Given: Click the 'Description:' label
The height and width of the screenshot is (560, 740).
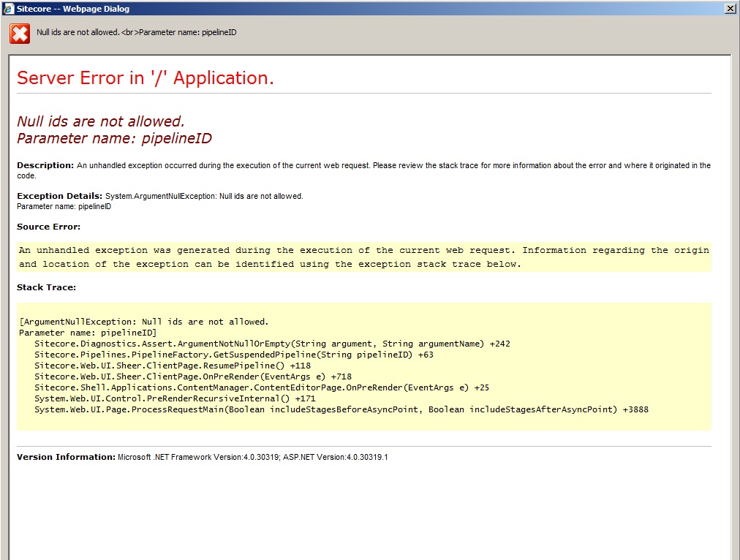Looking at the screenshot, I should [x=45, y=165].
